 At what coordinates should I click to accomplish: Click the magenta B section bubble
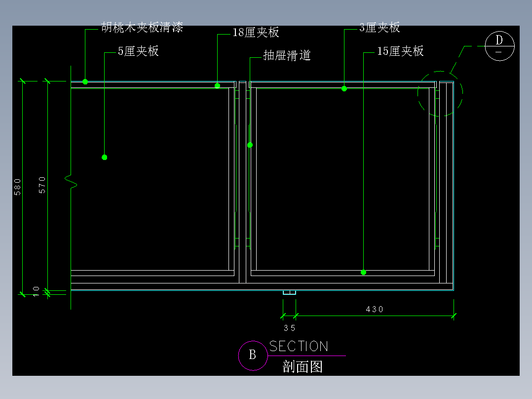tap(253, 356)
